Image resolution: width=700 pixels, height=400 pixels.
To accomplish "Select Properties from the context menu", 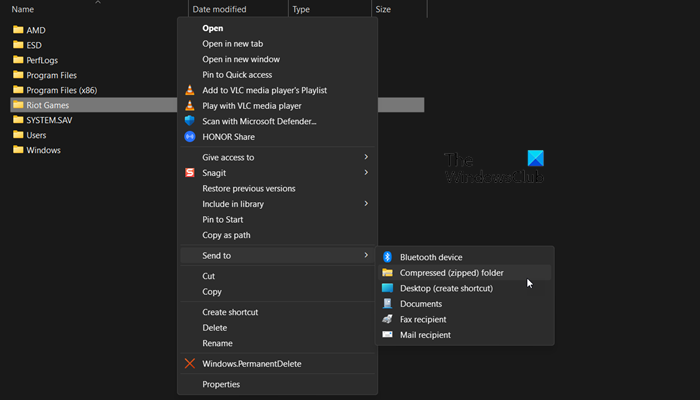I will click(221, 384).
